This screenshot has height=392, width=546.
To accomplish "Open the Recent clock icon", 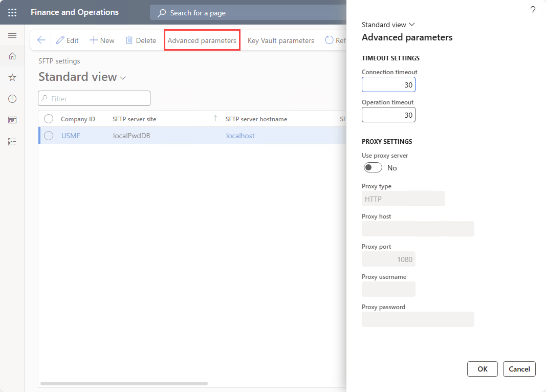I will pyautogui.click(x=12, y=99).
